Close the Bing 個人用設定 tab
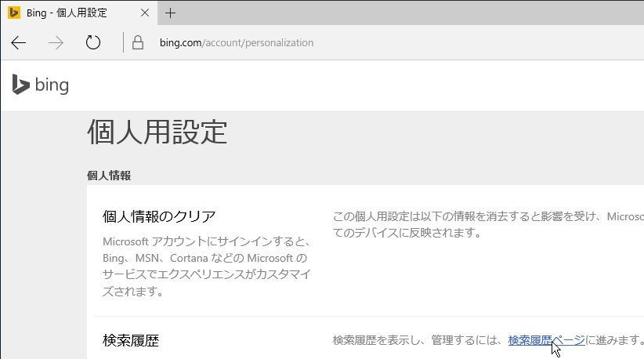The image size is (644, 359). pyautogui.click(x=145, y=13)
